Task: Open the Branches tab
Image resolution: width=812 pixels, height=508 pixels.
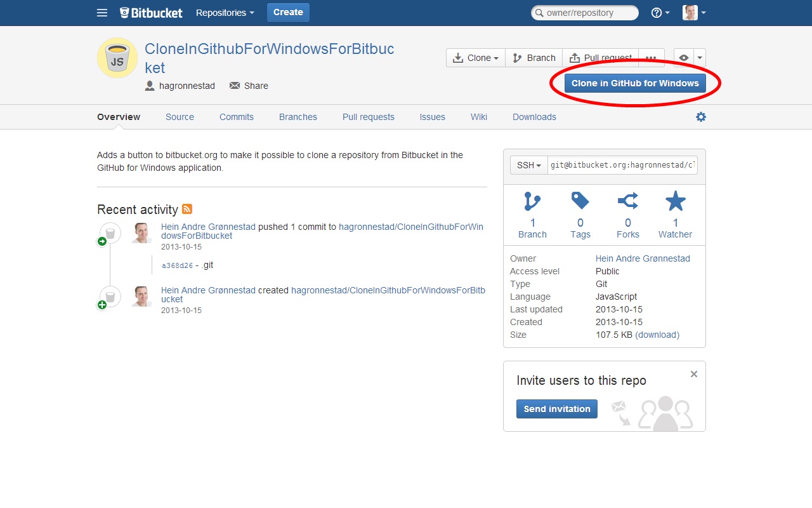Action: tap(298, 117)
